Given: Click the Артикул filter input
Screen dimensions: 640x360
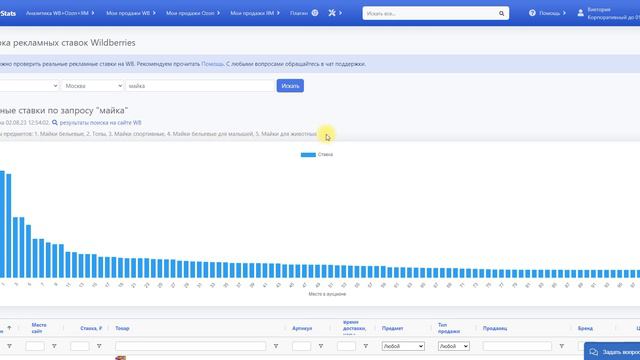Looking at the screenshot, I should click(x=302, y=346).
